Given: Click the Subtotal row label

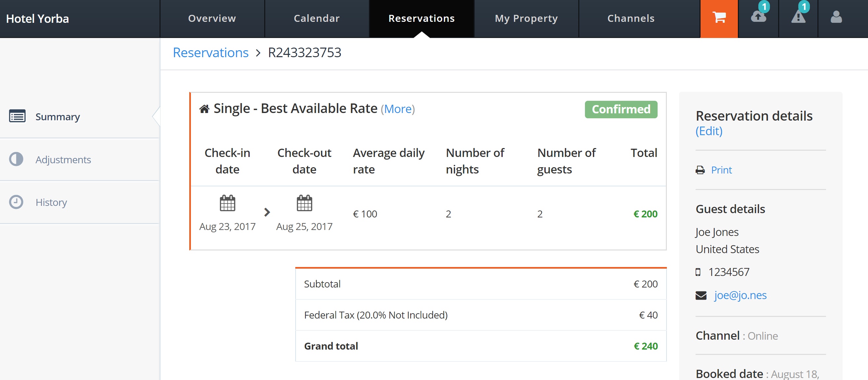Looking at the screenshot, I should pos(322,284).
